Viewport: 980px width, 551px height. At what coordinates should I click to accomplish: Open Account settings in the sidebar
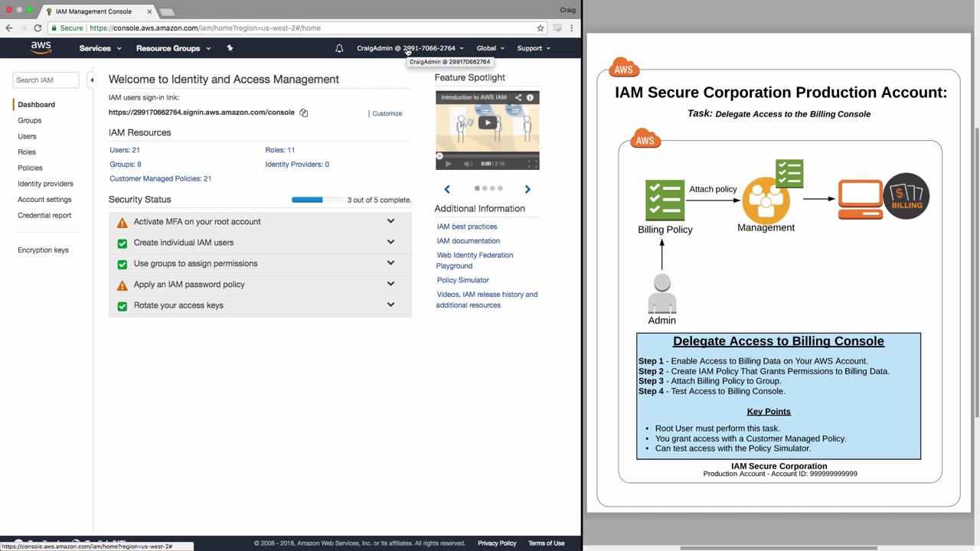(44, 200)
